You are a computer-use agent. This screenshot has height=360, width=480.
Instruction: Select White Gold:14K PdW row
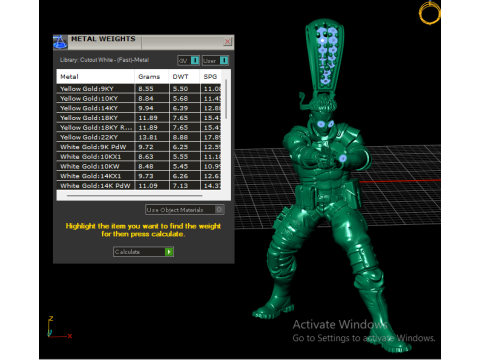(139, 185)
